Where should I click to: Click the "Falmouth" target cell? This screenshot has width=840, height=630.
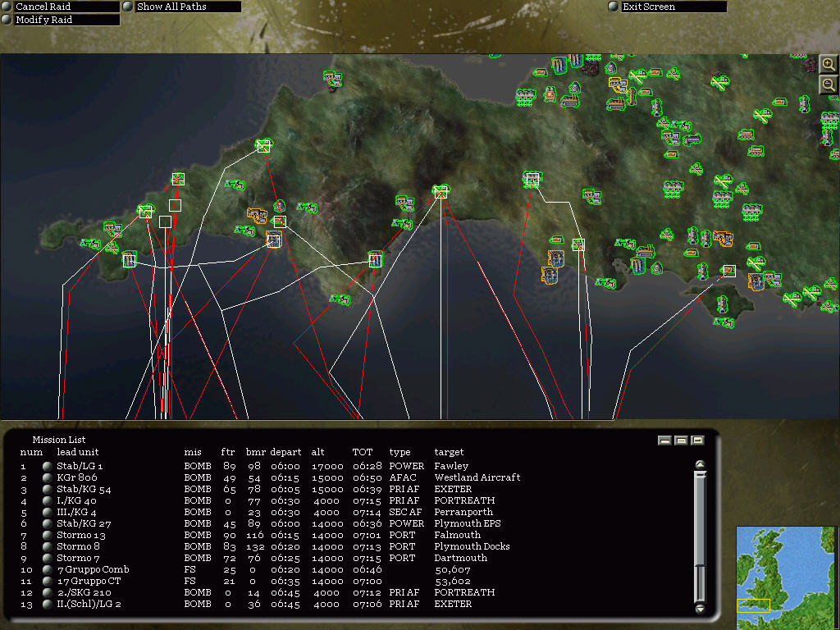458,535
